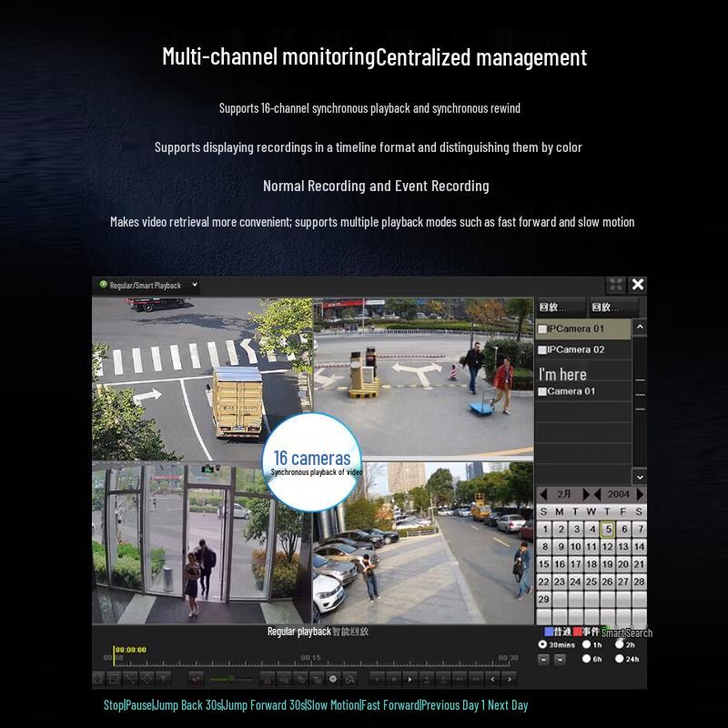728x728 pixels.
Task: Click the fullscreen toggle icon
Action: (616, 285)
